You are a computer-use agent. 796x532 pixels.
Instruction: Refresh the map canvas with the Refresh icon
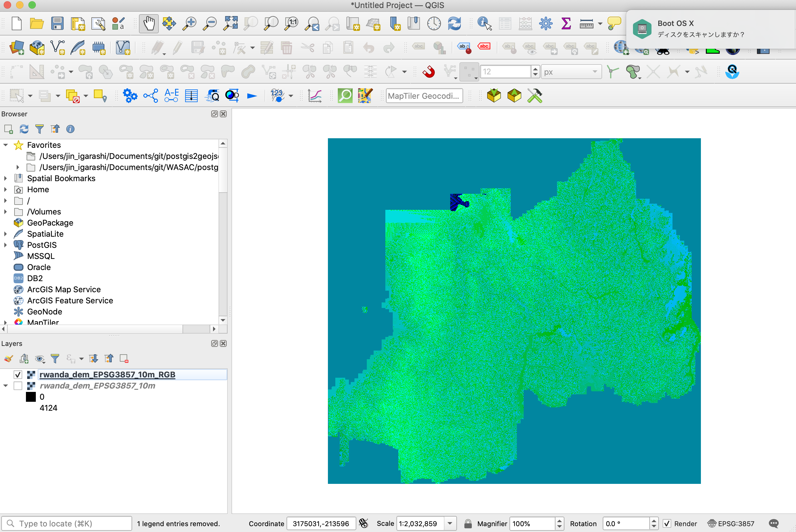coord(454,23)
